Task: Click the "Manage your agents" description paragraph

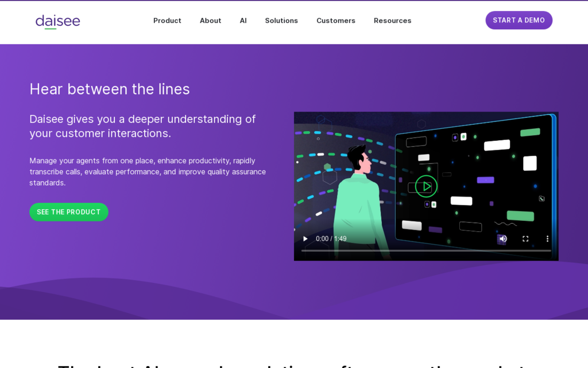Action: point(148,171)
